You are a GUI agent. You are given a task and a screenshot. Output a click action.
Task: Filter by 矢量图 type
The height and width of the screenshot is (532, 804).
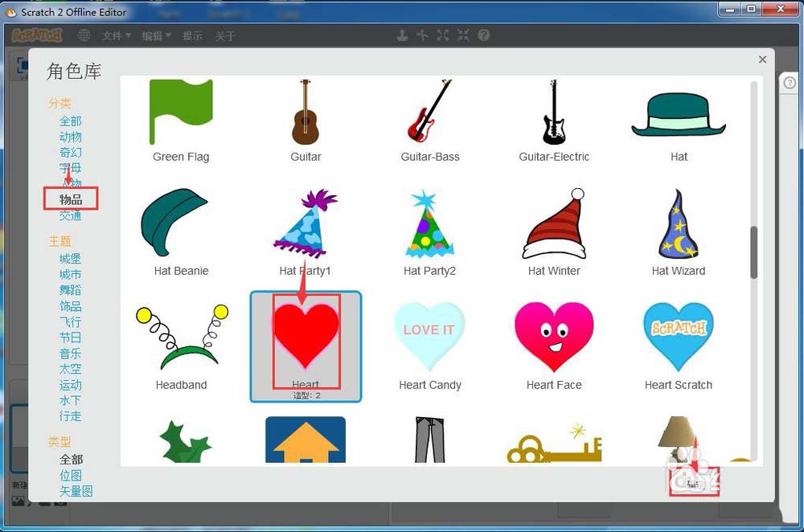pos(76,491)
